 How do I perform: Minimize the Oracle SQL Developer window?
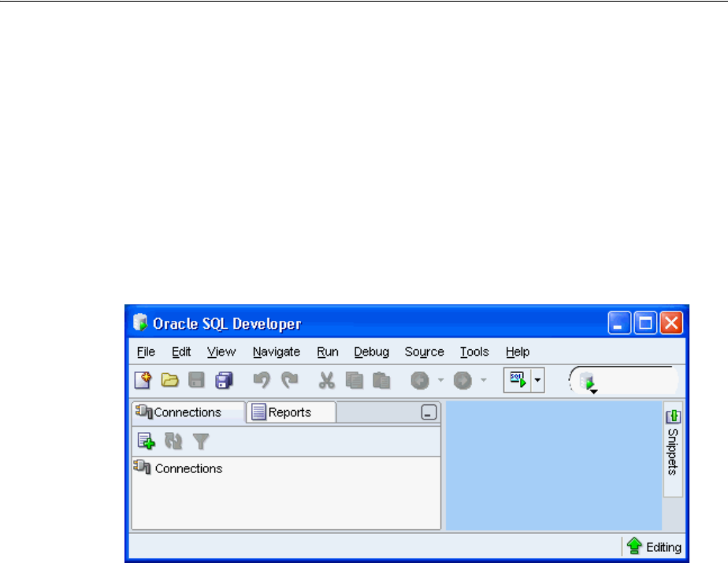pyautogui.click(x=619, y=323)
